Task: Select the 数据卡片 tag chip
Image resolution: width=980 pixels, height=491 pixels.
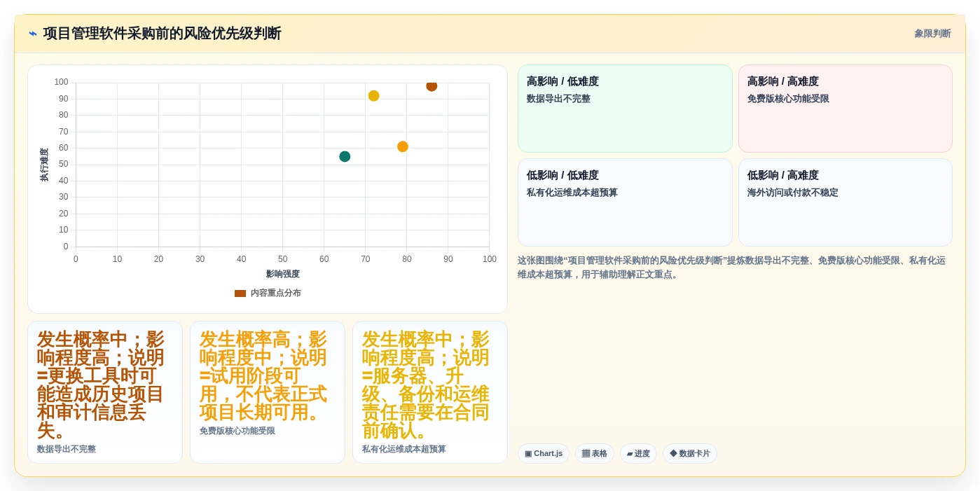Action: tap(690, 454)
